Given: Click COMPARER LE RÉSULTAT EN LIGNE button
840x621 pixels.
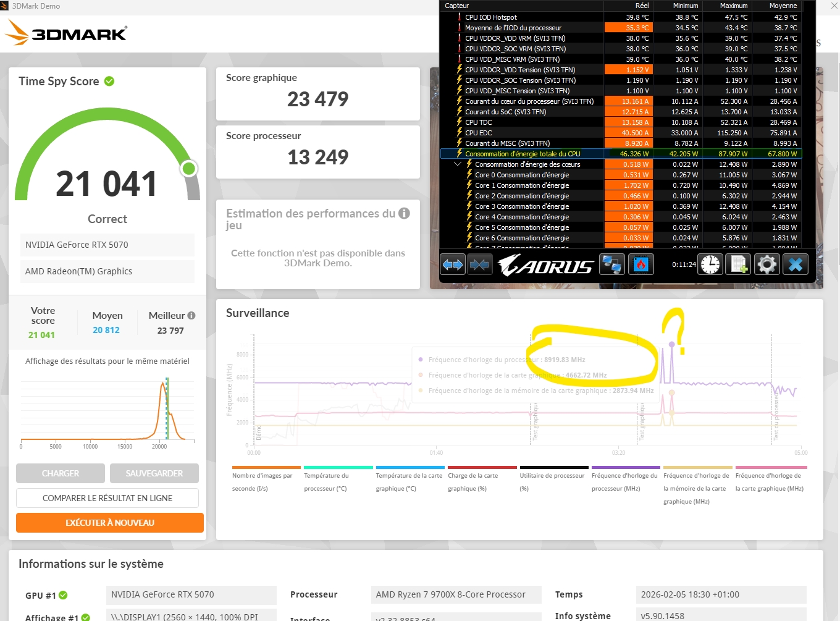Looking at the screenshot, I should (x=107, y=498).
